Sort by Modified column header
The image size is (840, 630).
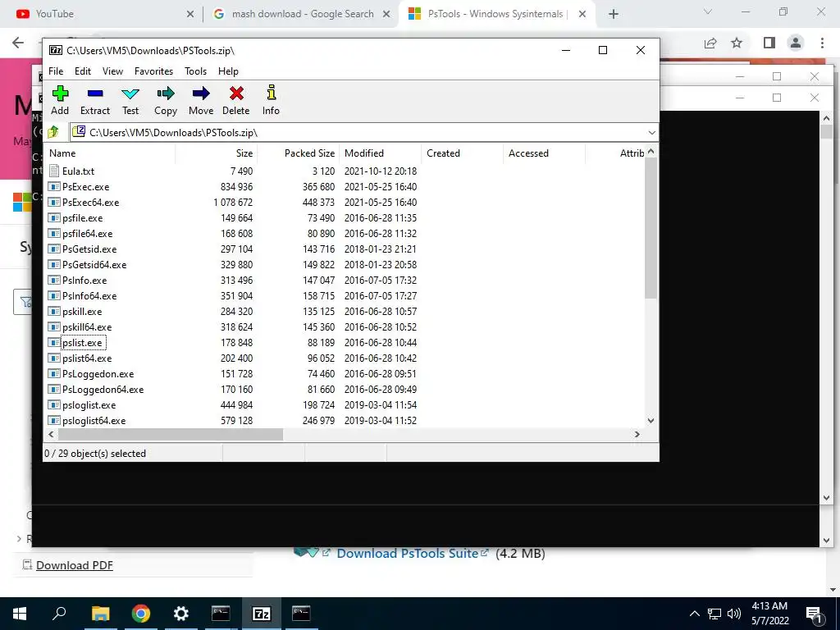381,153
